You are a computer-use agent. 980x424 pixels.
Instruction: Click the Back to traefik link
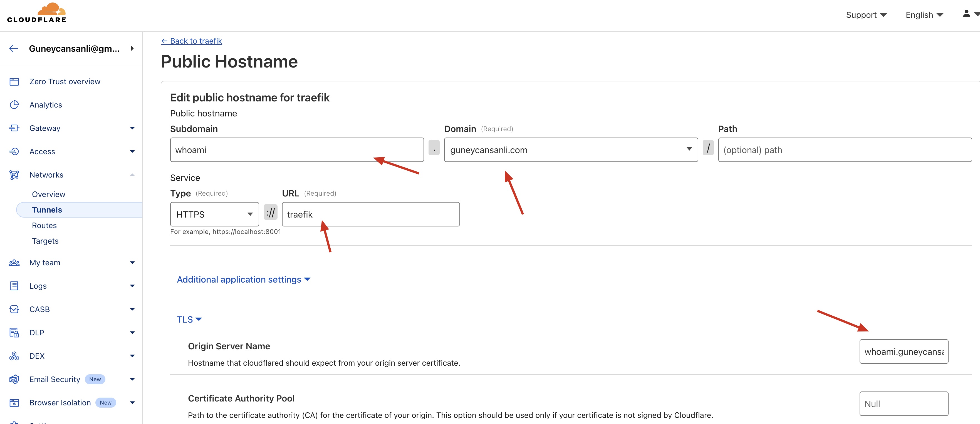pyautogui.click(x=191, y=41)
